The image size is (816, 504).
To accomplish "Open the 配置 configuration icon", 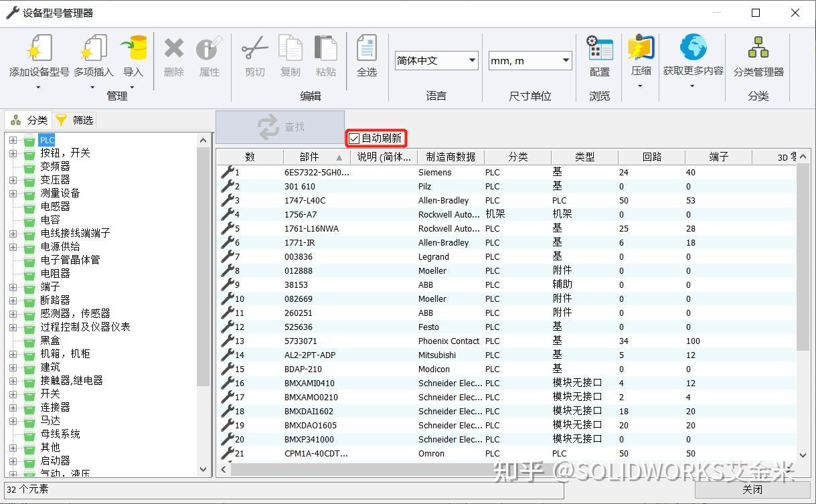I will [x=600, y=49].
